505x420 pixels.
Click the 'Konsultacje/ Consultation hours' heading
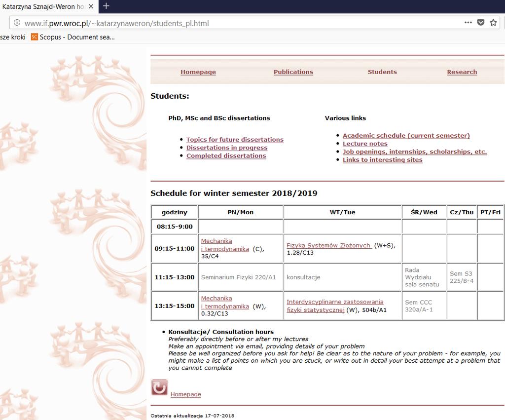[221, 332]
